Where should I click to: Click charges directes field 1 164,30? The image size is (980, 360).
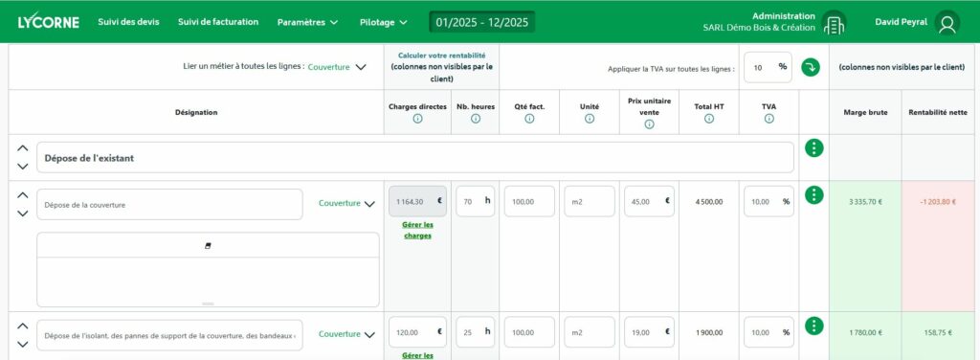click(417, 201)
